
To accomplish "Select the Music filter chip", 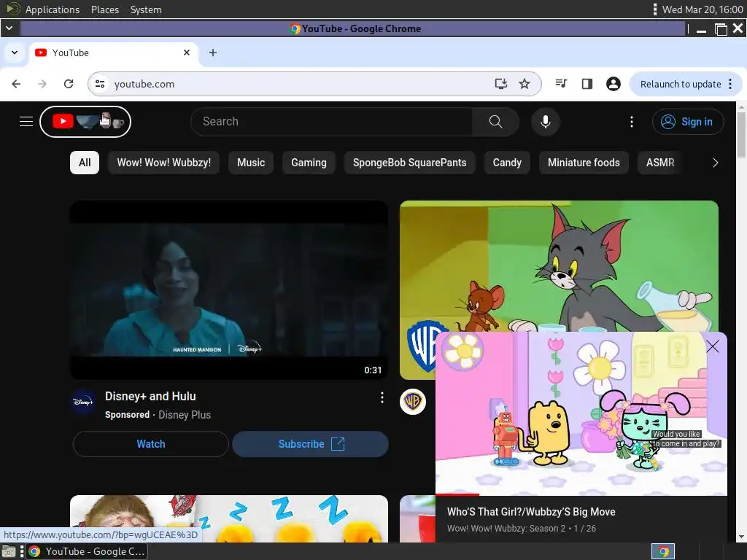I will (x=251, y=163).
